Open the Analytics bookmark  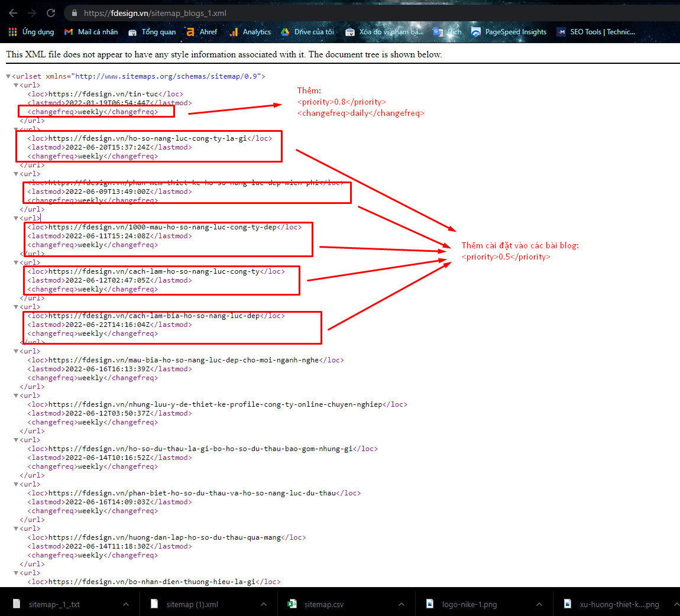pos(250,32)
